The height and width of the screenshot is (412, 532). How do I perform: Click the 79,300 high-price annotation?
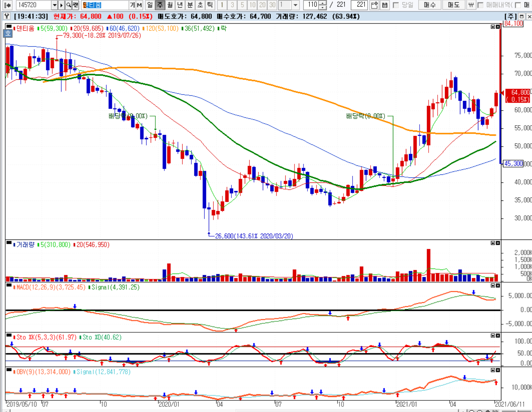(102, 35)
